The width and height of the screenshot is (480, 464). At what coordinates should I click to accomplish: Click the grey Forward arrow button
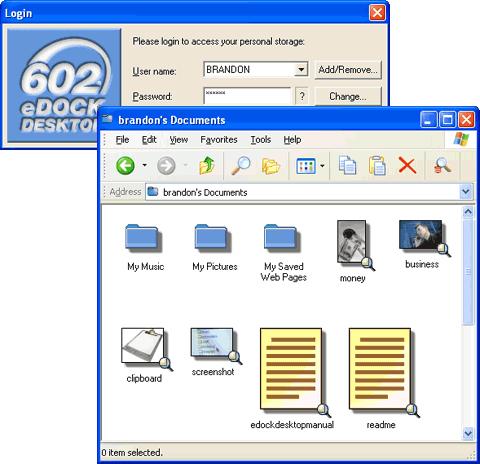166,165
